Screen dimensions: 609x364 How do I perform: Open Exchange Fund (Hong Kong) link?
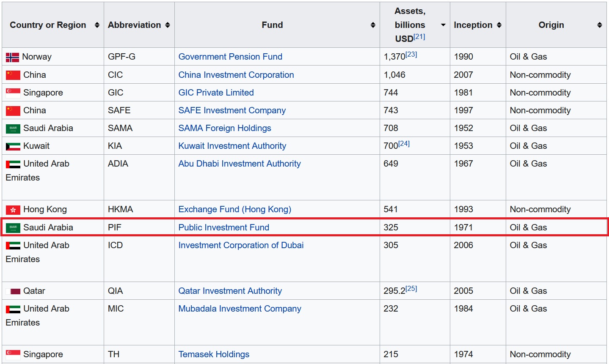pyautogui.click(x=235, y=209)
